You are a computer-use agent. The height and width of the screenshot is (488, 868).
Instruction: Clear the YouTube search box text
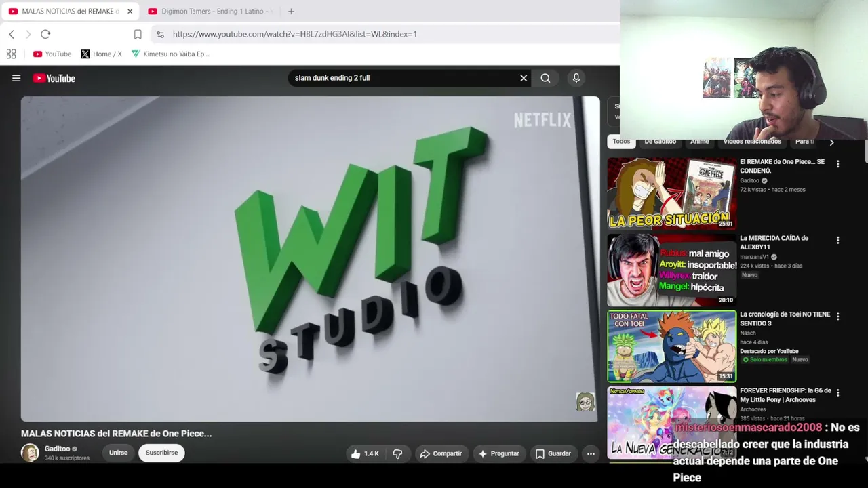524,78
